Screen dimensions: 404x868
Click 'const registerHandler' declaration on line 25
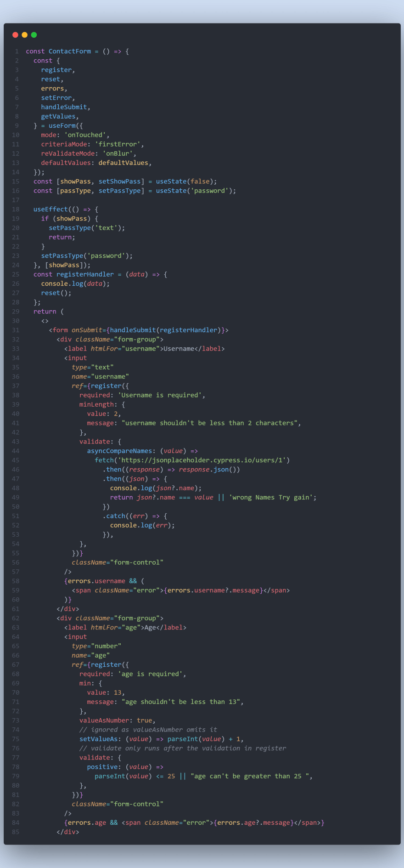tap(73, 274)
